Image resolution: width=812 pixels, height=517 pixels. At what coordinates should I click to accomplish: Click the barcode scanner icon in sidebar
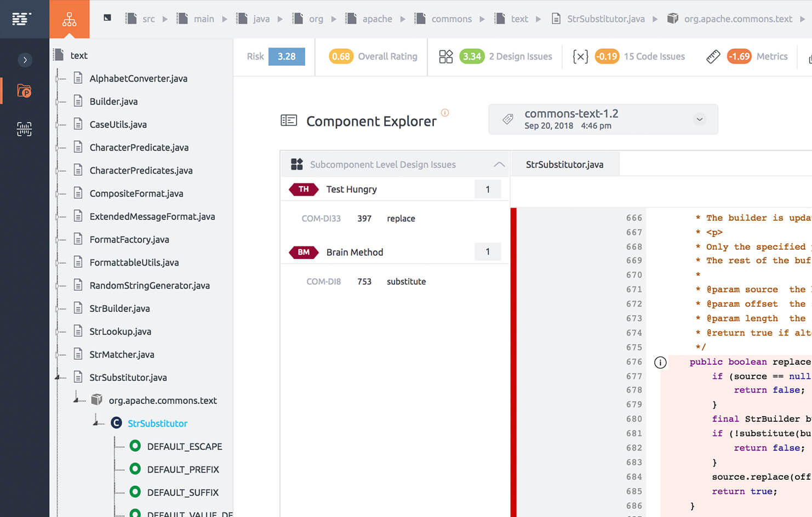[x=24, y=129]
